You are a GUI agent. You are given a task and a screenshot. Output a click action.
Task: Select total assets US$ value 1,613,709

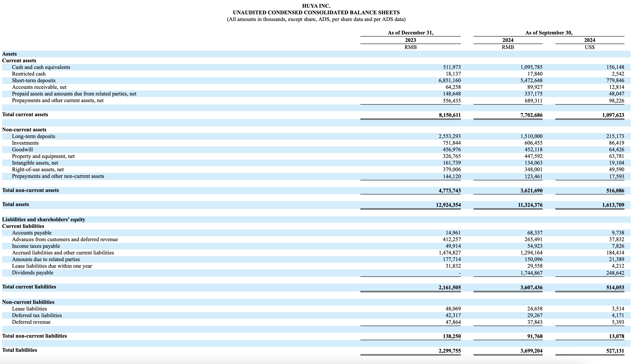pos(613,205)
